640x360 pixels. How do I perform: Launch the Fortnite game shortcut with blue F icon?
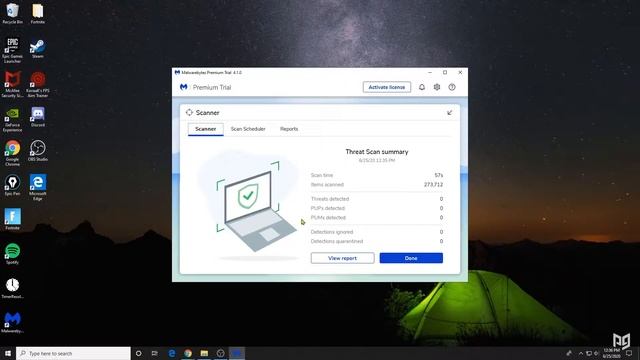(x=12, y=220)
